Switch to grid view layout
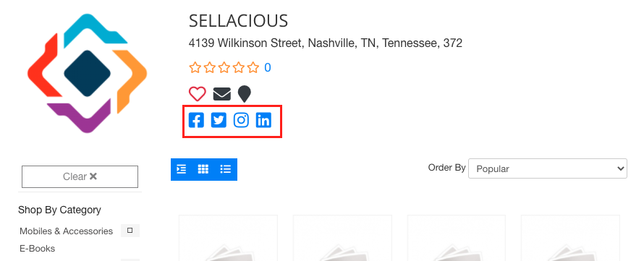Screen dimensions: 644x261 coord(203,169)
